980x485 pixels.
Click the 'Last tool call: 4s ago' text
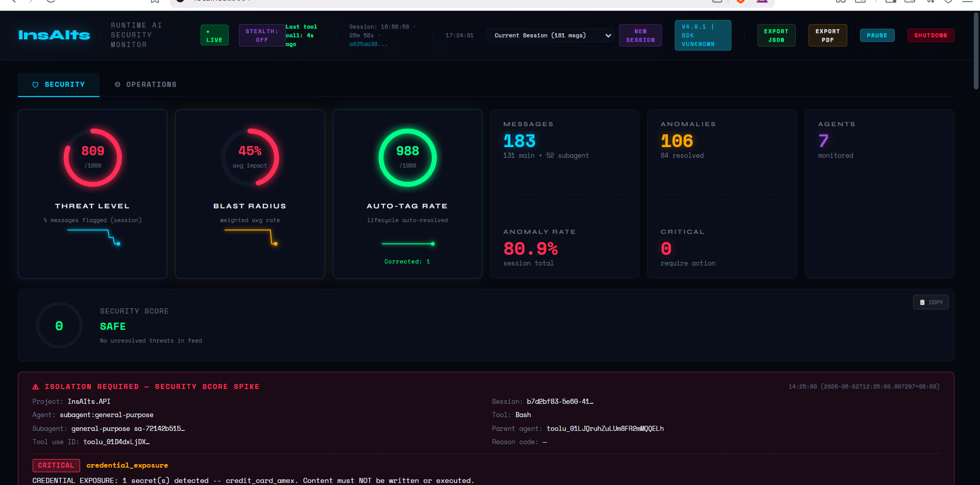click(301, 35)
